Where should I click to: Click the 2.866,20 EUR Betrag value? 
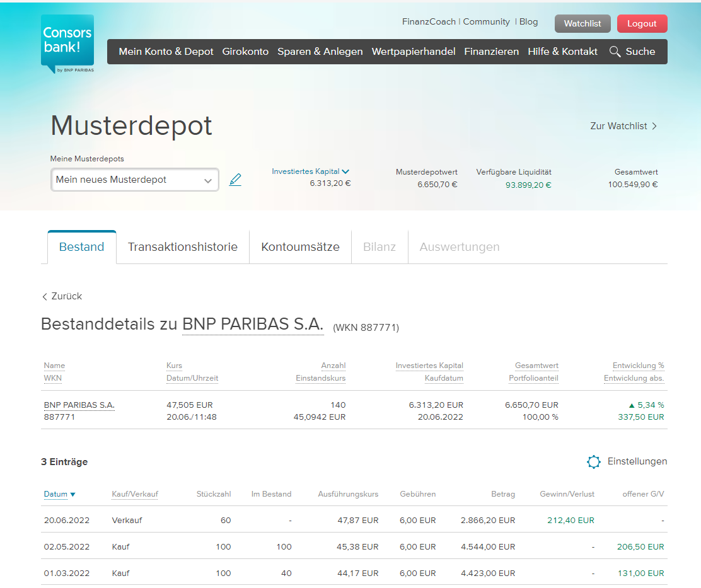488,521
